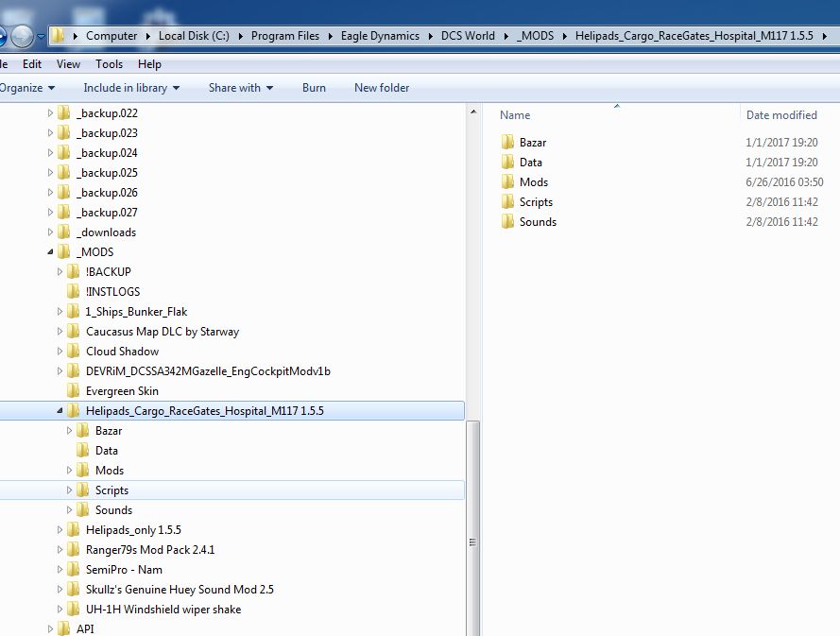The height and width of the screenshot is (636, 840).
Task: Expand the DEVRiM Gazelle cockpit mod node
Action: point(60,370)
